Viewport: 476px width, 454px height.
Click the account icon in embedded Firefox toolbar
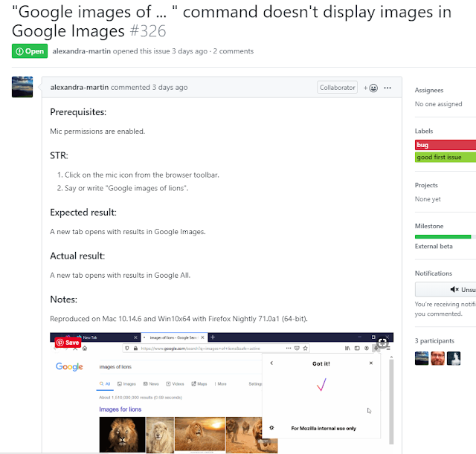click(x=367, y=348)
